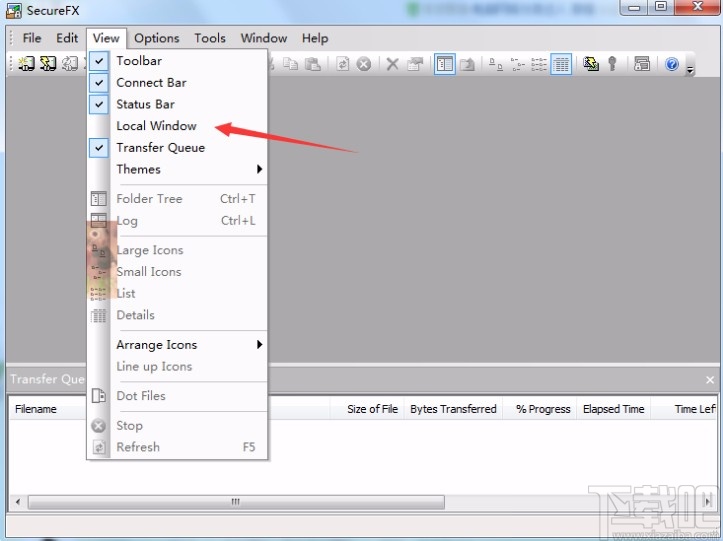This screenshot has width=723, height=541.
Task: Click the Paste clipboard icon in toolbar
Action: click(x=313, y=64)
